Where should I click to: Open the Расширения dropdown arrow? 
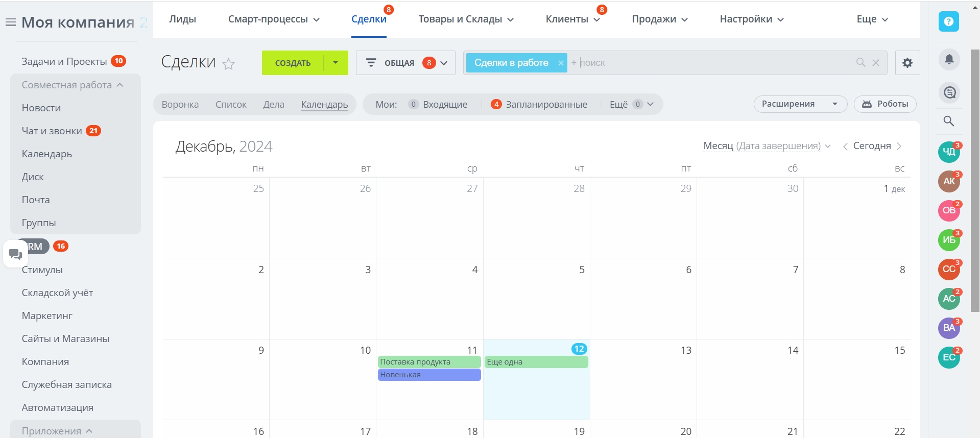(835, 104)
